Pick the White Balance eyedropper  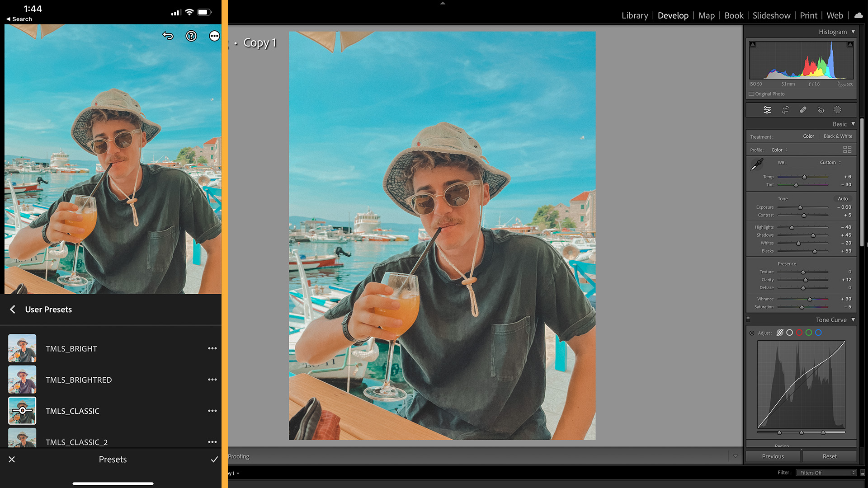point(757,165)
